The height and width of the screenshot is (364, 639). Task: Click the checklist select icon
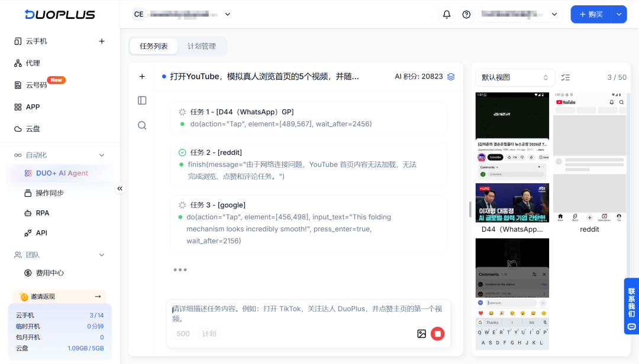(x=565, y=77)
